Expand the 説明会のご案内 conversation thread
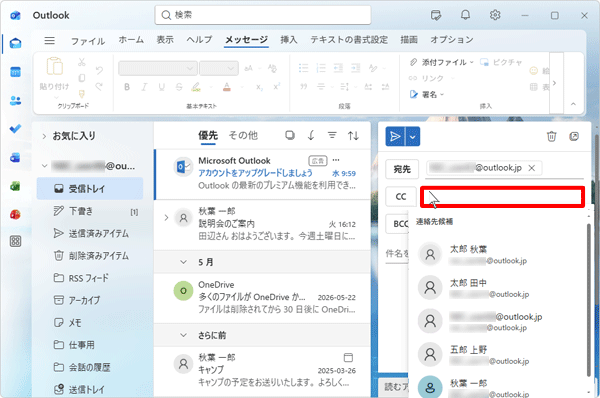600x398 pixels. click(x=166, y=218)
